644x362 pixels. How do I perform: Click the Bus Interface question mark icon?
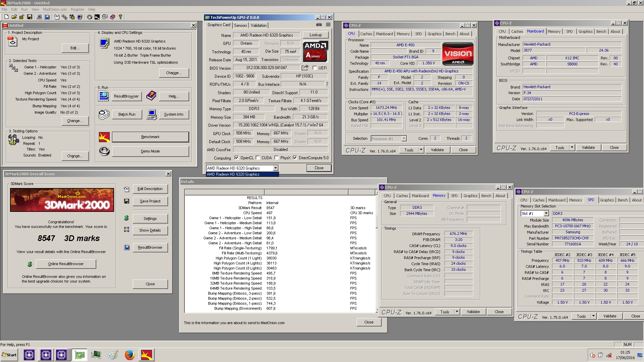327,84
